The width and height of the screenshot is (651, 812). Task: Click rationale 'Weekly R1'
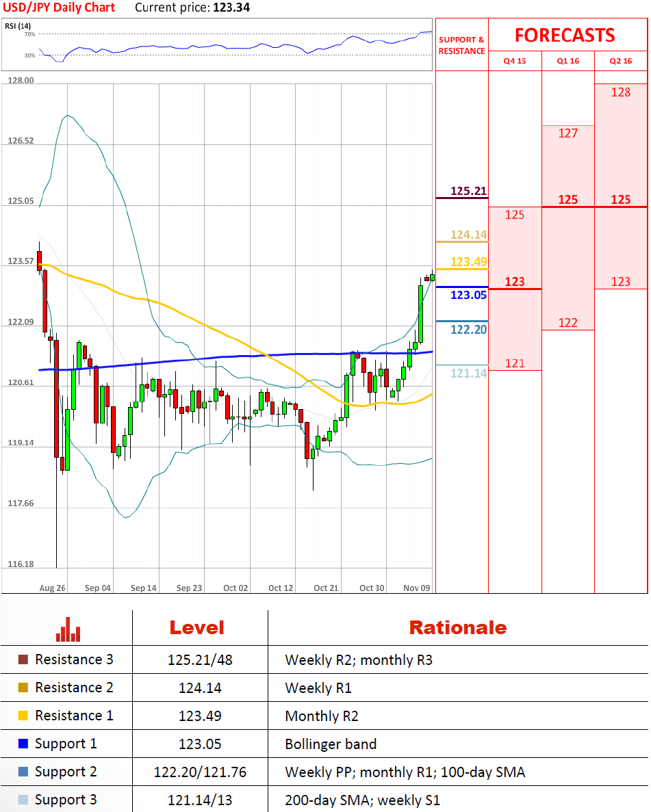pos(318,688)
